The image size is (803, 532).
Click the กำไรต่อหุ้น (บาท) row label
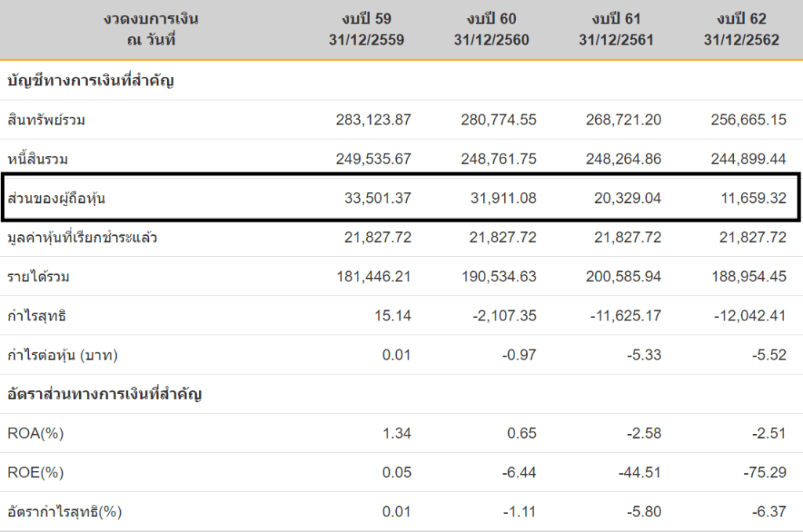(63, 355)
